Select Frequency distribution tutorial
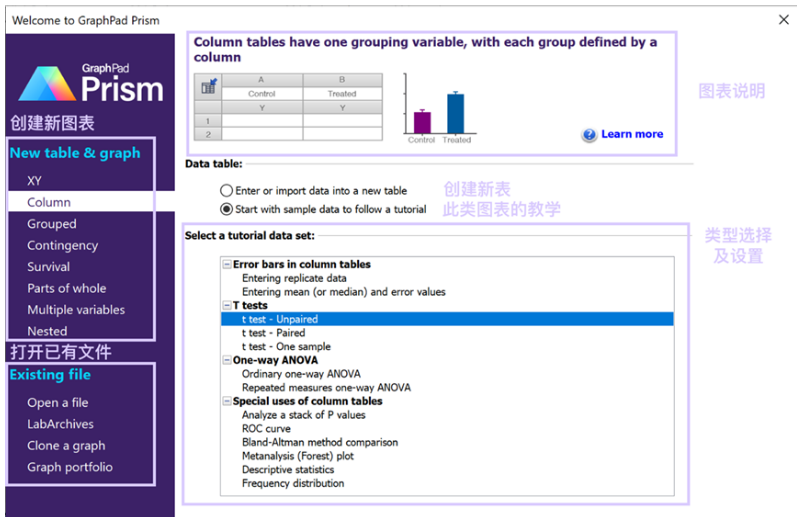Image resolution: width=797 pixels, height=517 pixels. point(293,483)
